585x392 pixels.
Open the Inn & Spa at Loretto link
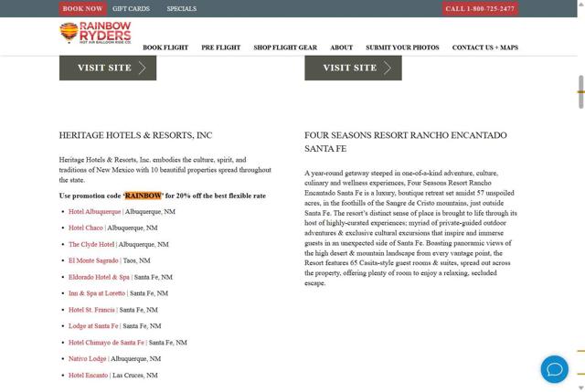tap(97, 293)
